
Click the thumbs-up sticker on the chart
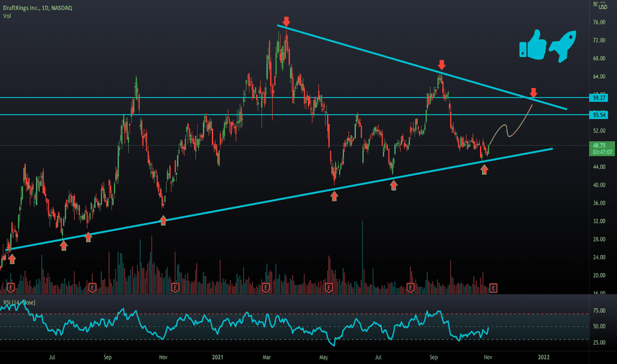tap(533, 45)
